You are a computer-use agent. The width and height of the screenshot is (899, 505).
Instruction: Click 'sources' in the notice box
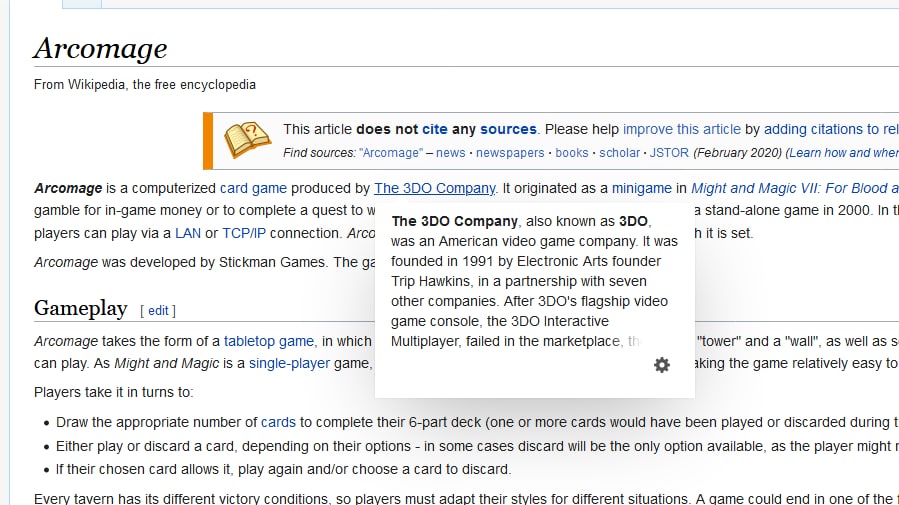tap(508, 129)
